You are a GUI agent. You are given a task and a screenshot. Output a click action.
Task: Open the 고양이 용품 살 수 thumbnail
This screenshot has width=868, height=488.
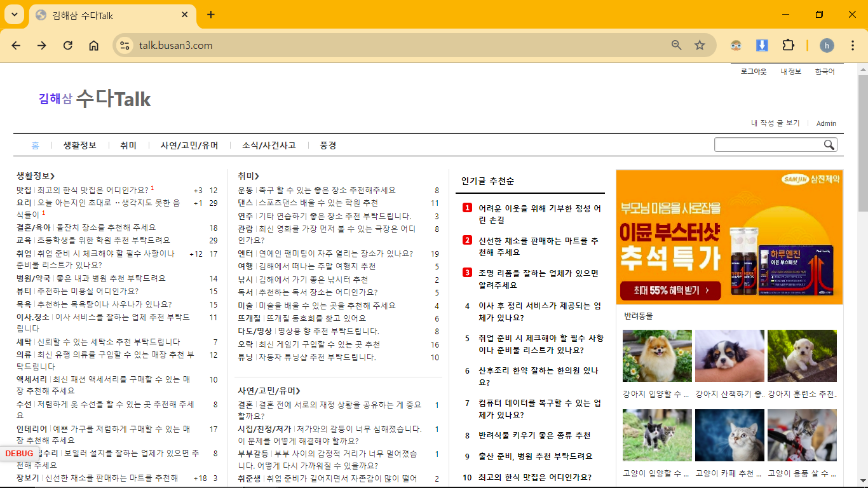(802, 435)
